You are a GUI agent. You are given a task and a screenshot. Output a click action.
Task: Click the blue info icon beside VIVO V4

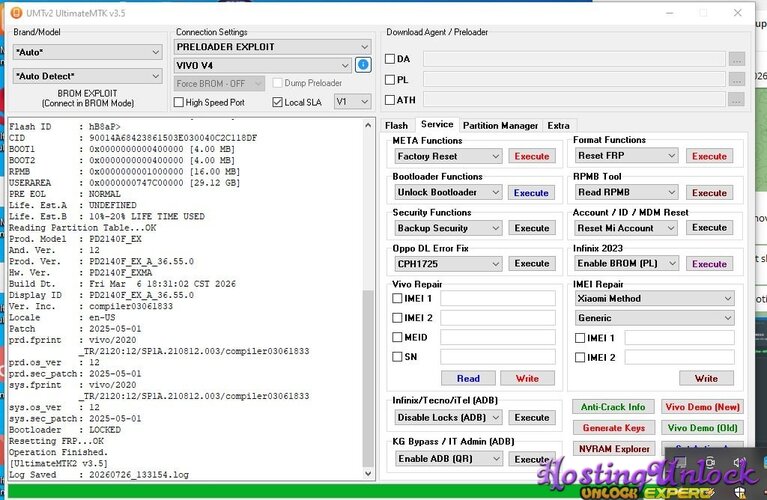pos(362,65)
